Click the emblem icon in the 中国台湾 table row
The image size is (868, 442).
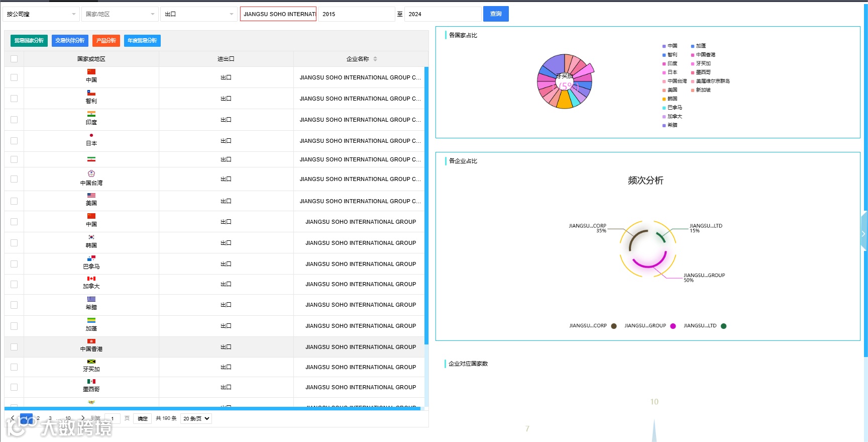[x=91, y=173]
